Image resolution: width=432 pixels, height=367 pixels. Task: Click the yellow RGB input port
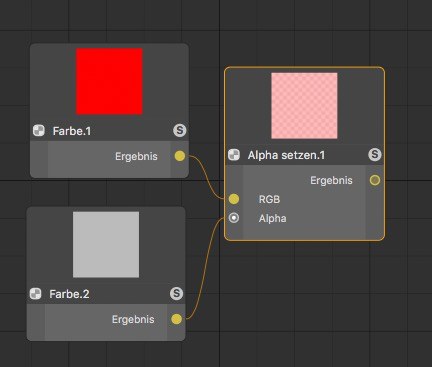[234, 199]
